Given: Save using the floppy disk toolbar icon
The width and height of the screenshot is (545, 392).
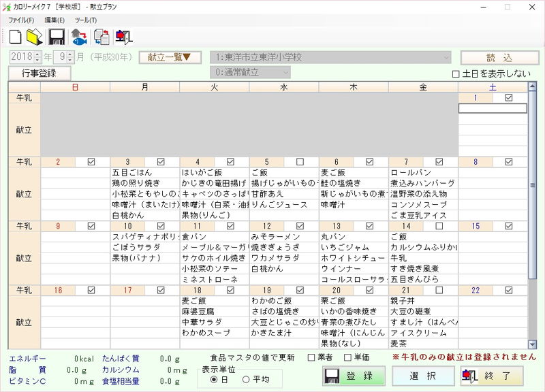Looking at the screenshot, I should [57, 37].
